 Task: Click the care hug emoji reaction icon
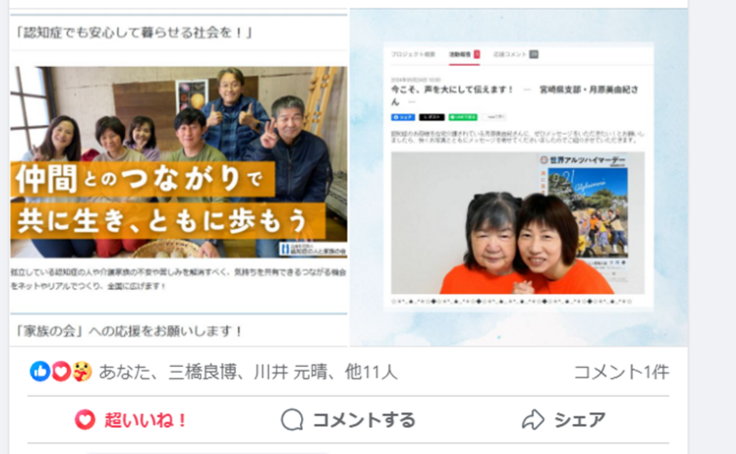pyautogui.click(x=82, y=371)
